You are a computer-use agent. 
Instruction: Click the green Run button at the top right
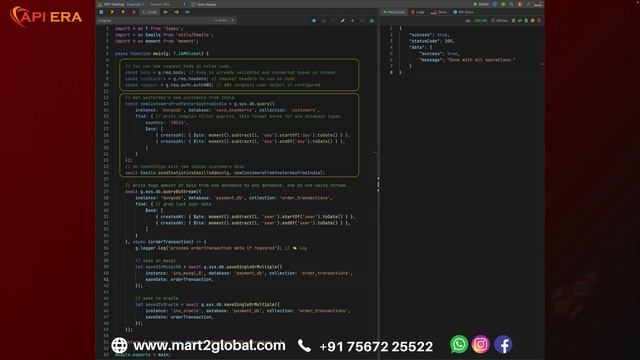481,4
